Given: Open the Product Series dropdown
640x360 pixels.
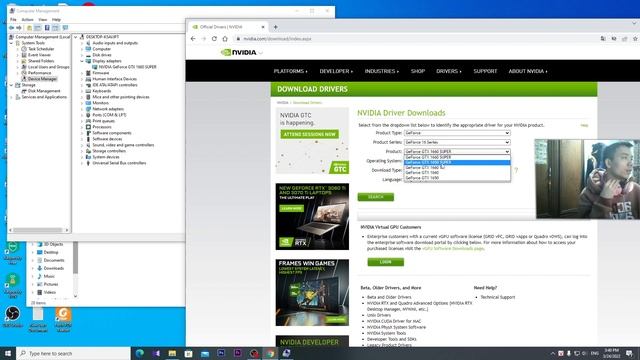Looking at the screenshot, I should click(457, 142).
